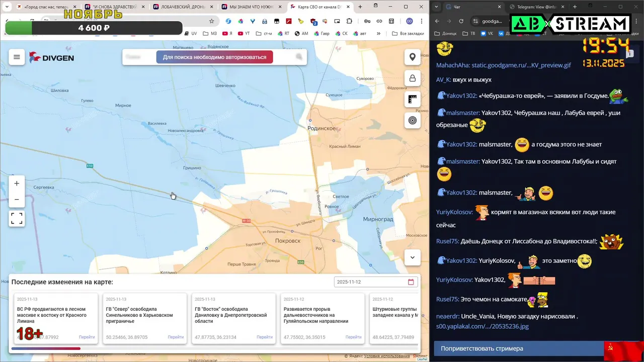Open the Yandex 'Условия использования' link
644x362 pixels.
pyautogui.click(x=387, y=356)
